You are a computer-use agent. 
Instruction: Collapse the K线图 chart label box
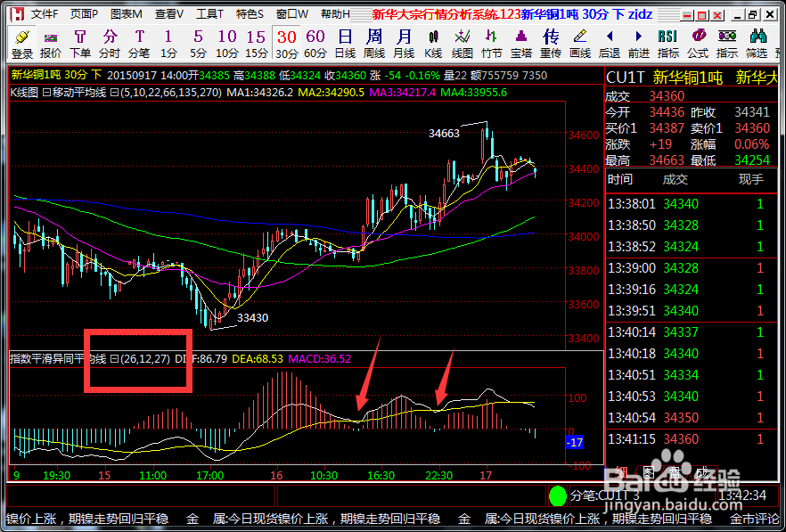point(45,93)
